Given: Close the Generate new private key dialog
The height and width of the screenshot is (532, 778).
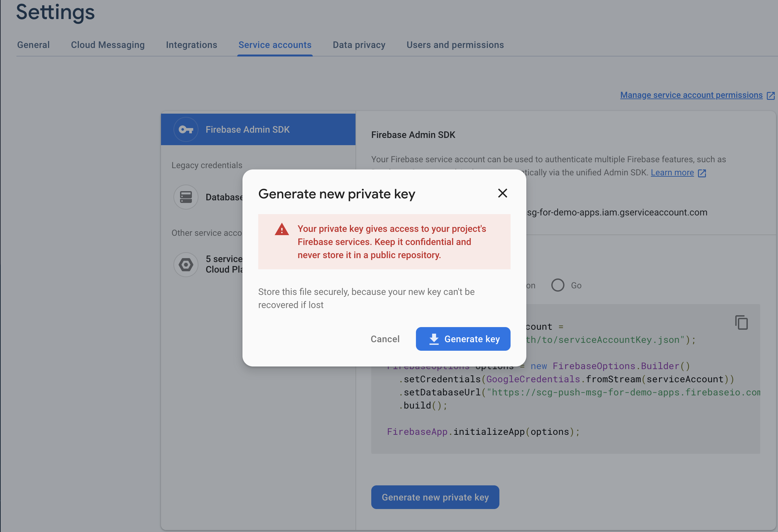Looking at the screenshot, I should [502, 193].
